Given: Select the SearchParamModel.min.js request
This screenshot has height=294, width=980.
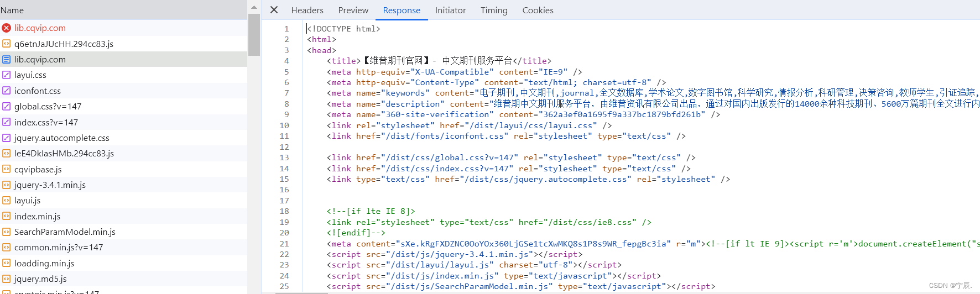Looking at the screenshot, I should click(123, 232).
